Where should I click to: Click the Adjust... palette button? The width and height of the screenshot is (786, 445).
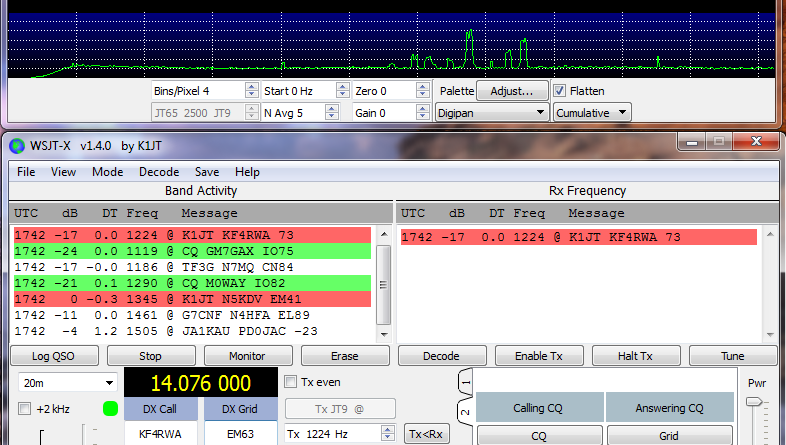512,91
